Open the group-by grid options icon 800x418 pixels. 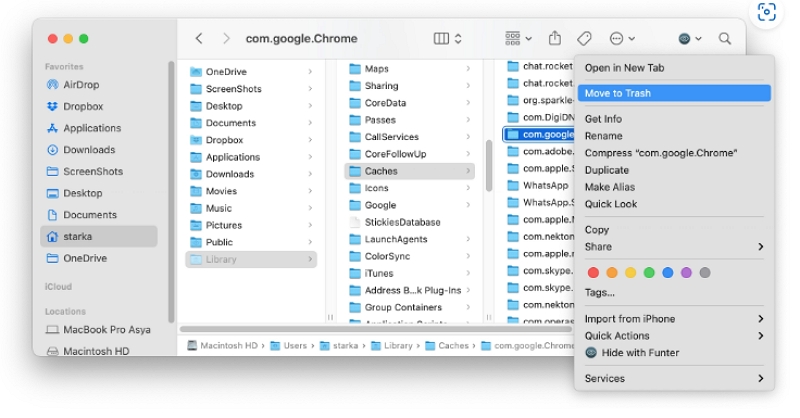pyautogui.click(x=513, y=38)
